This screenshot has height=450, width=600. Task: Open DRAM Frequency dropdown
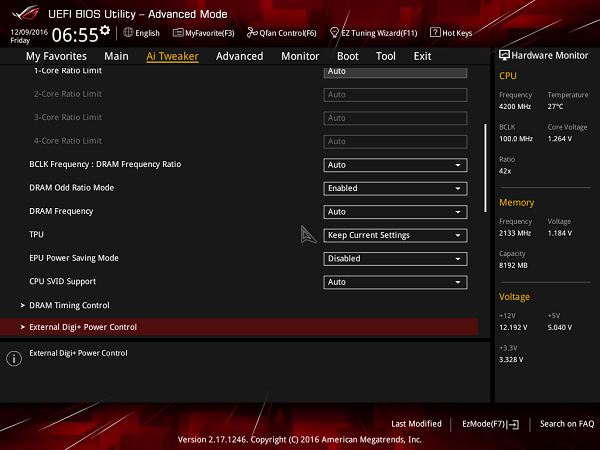395,212
